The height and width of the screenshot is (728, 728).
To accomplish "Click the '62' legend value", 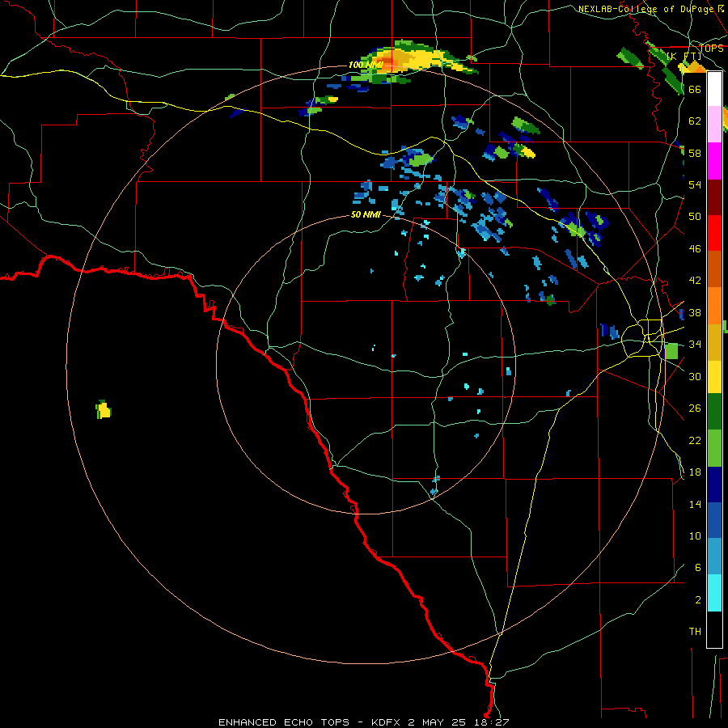I will [695, 121].
